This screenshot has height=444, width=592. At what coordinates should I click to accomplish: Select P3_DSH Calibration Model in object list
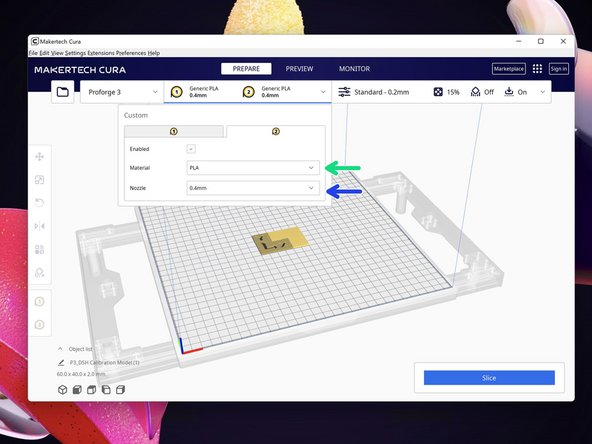tap(105, 362)
